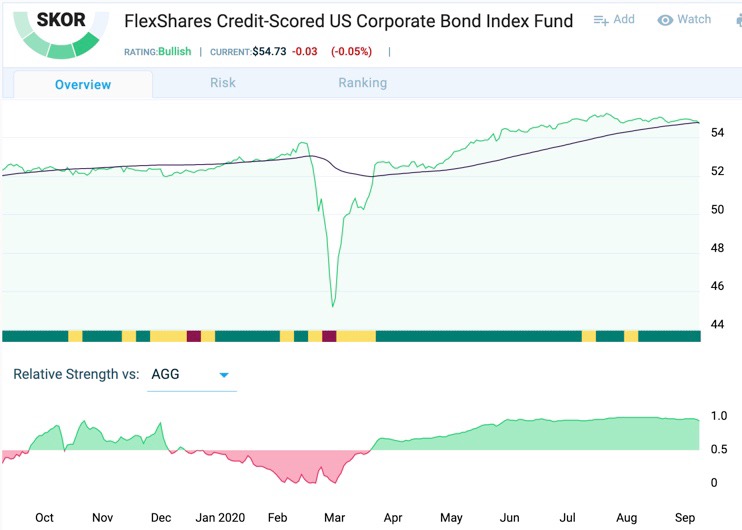Click the price chart's lowest point in March
The width and height of the screenshot is (742, 530).
pyautogui.click(x=333, y=305)
